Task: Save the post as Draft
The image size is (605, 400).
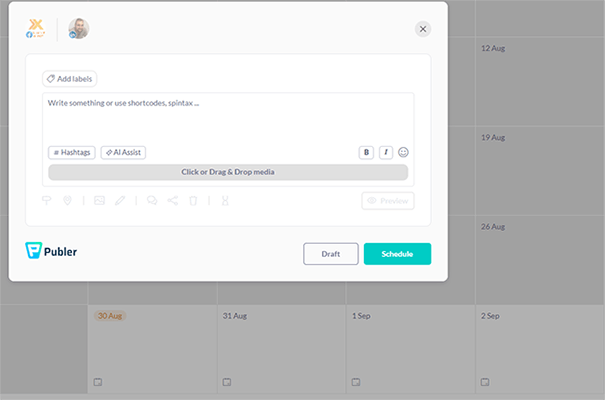Action: click(330, 254)
